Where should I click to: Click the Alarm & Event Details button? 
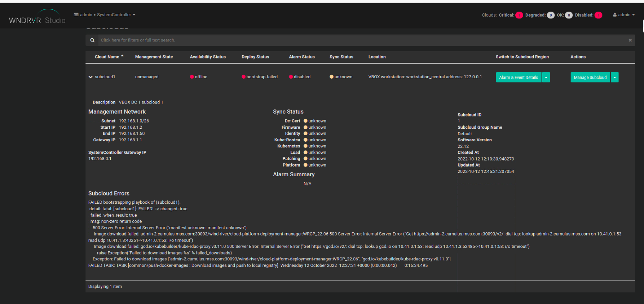(x=518, y=78)
